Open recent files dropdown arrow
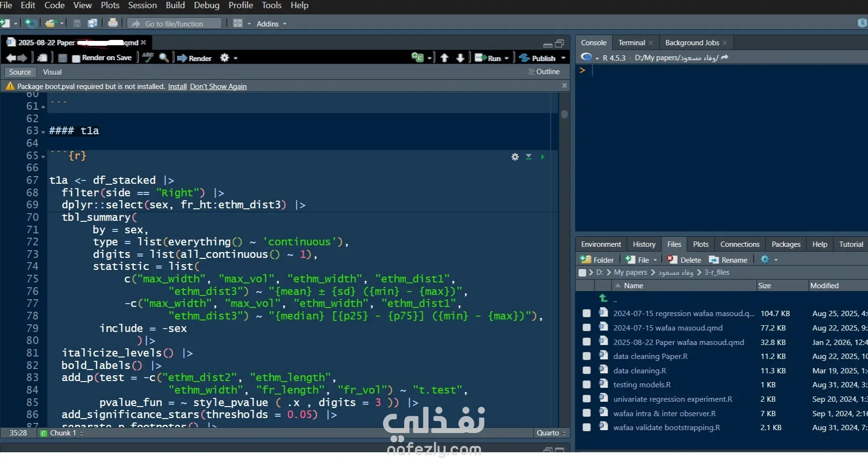Image resolution: width=868 pixels, height=459 pixels. (x=62, y=24)
